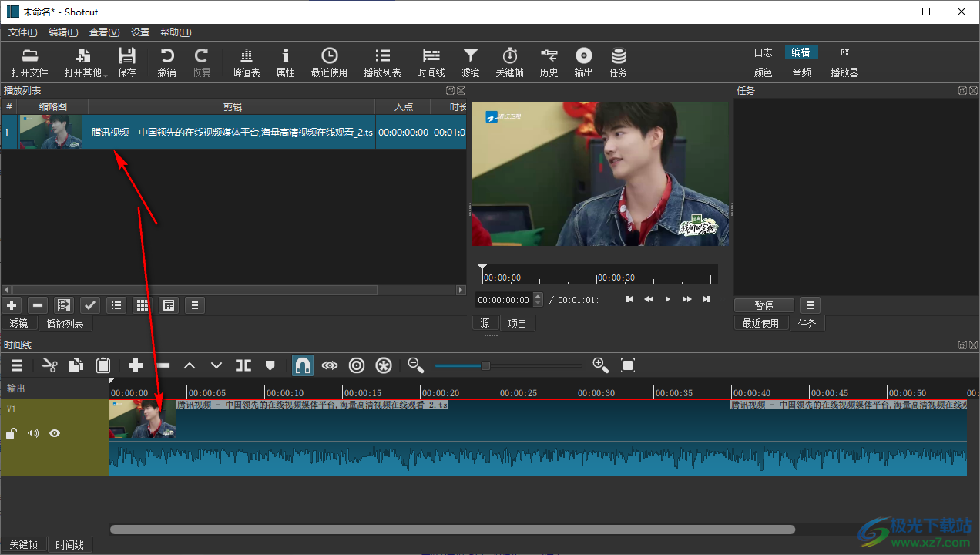Viewport: 980px width, 555px height.
Task: Open the Settings menu
Action: [x=140, y=32]
